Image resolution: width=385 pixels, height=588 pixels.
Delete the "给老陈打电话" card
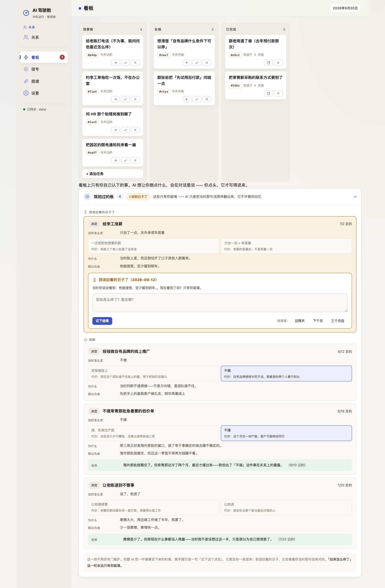click(x=135, y=63)
